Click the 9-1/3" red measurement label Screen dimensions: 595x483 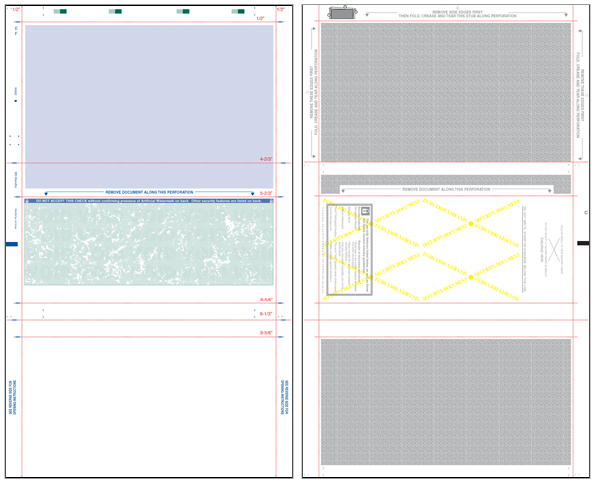[x=266, y=314]
